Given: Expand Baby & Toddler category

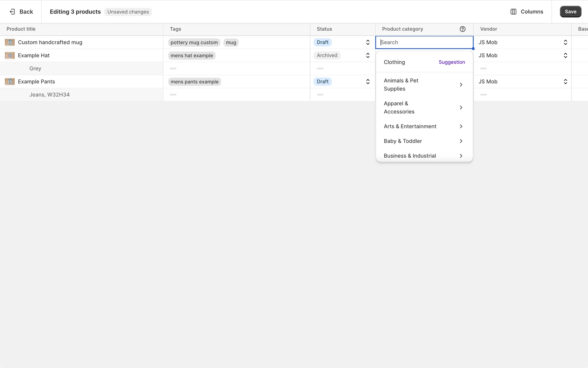Looking at the screenshot, I should 461,141.
